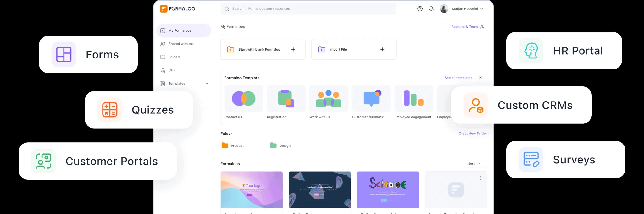This screenshot has height=214, width=644.
Task: Open the Sort dropdown
Action: tap(474, 164)
